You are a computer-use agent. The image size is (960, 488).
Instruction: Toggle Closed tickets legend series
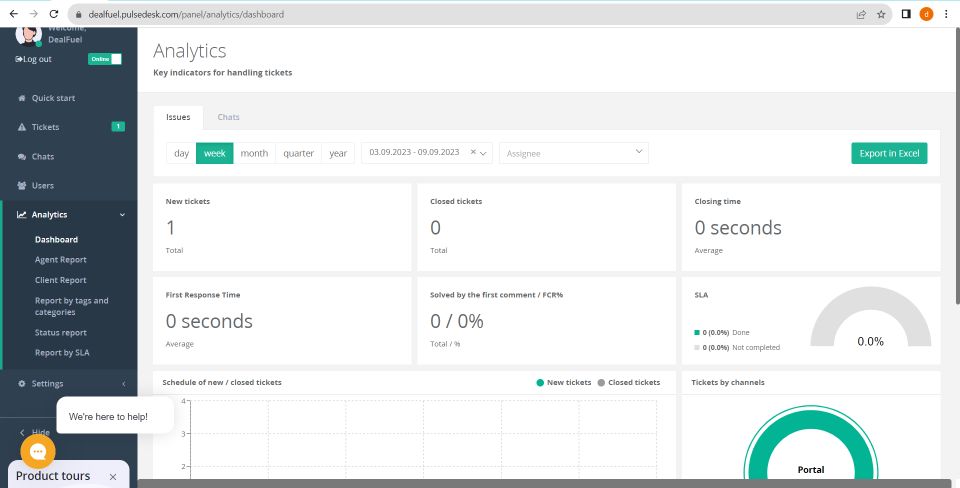[x=629, y=382]
